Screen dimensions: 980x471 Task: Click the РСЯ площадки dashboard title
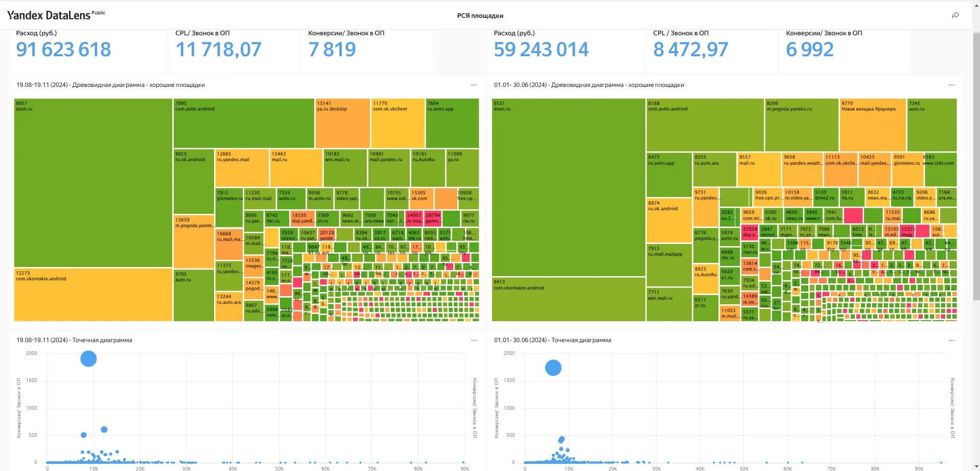[x=480, y=16]
